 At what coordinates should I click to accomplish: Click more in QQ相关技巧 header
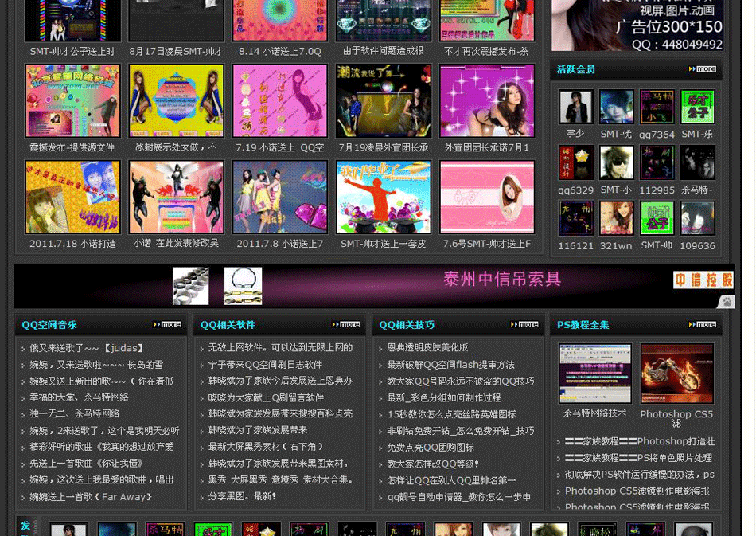tap(524, 324)
